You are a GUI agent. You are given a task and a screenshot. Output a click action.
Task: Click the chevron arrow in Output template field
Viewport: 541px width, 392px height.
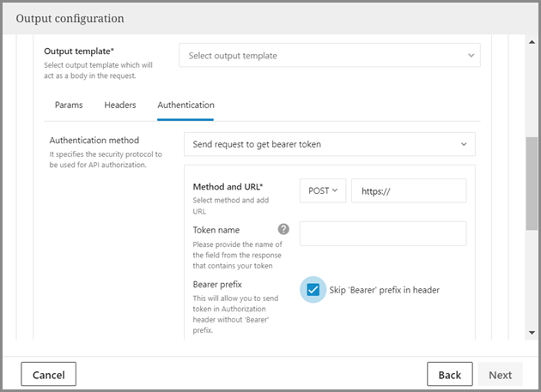[471, 56]
